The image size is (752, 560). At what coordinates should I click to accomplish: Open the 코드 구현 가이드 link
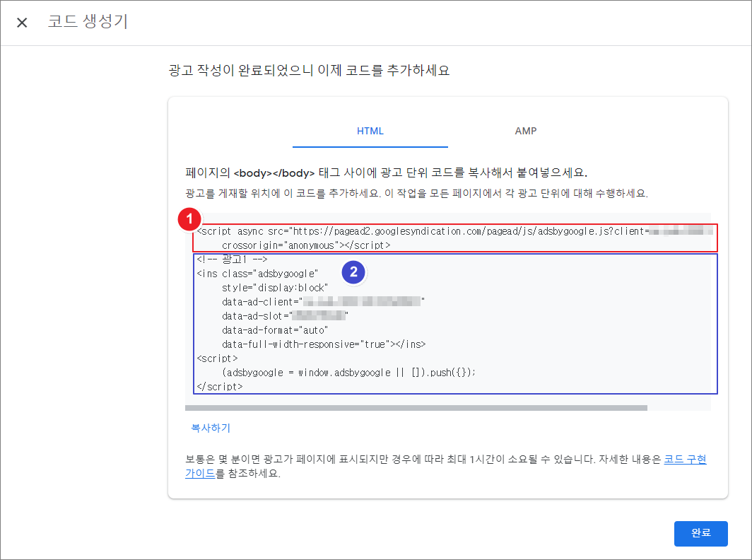[685, 459]
